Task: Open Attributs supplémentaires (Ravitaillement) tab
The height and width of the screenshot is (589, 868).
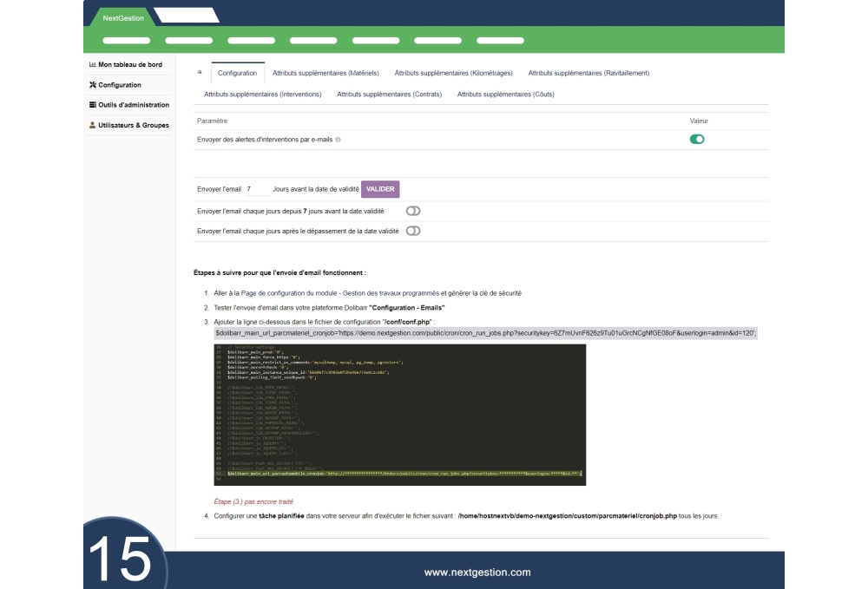Action: pyautogui.click(x=589, y=74)
